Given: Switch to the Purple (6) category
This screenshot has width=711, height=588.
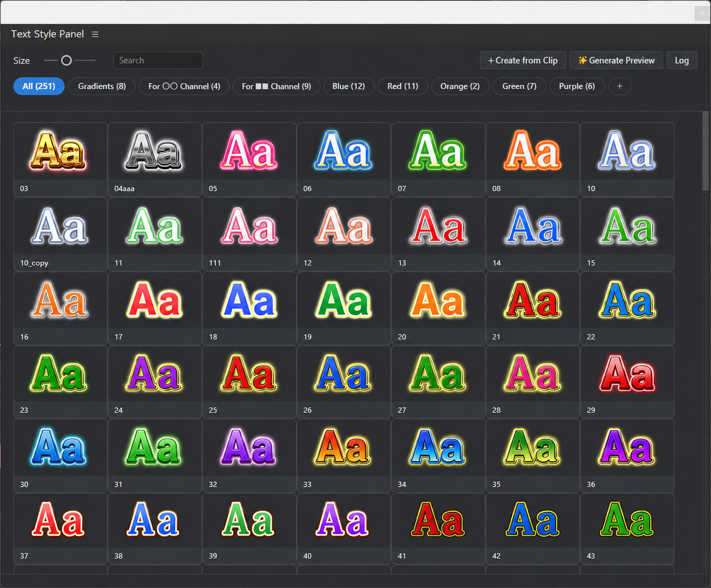Looking at the screenshot, I should (x=577, y=86).
